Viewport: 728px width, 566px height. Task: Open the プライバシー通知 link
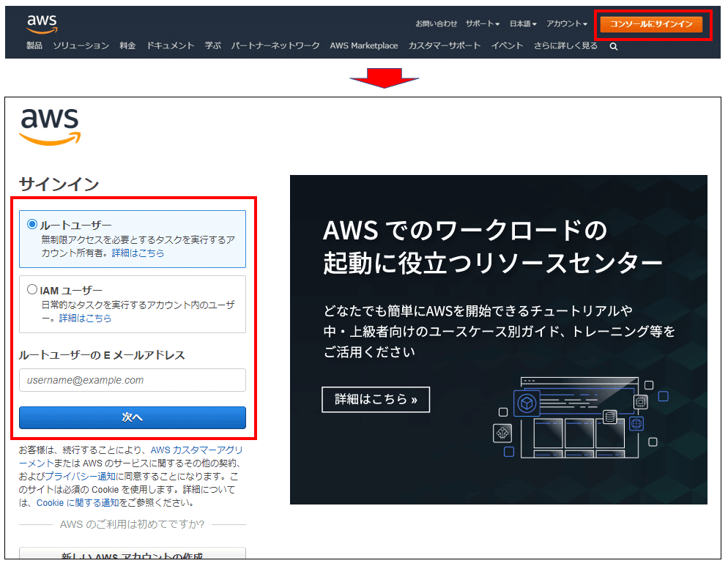coord(80,477)
